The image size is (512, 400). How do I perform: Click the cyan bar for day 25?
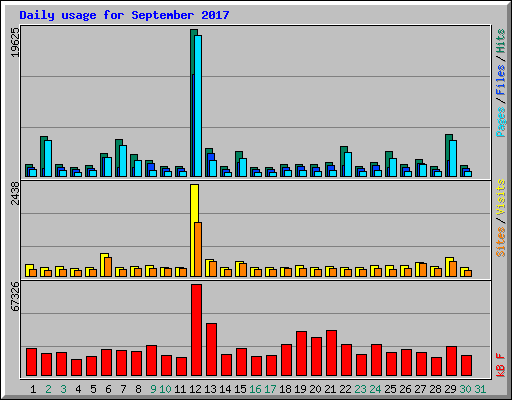click(393, 168)
